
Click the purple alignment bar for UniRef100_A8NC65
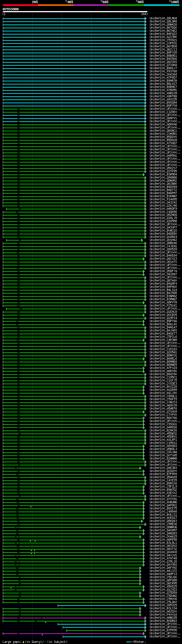click(75, 618)
